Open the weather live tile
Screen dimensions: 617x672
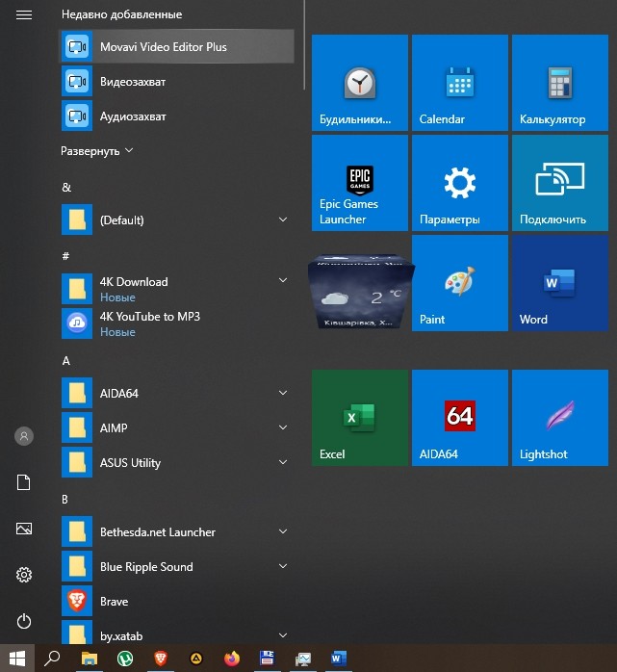click(x=361, y=292)
